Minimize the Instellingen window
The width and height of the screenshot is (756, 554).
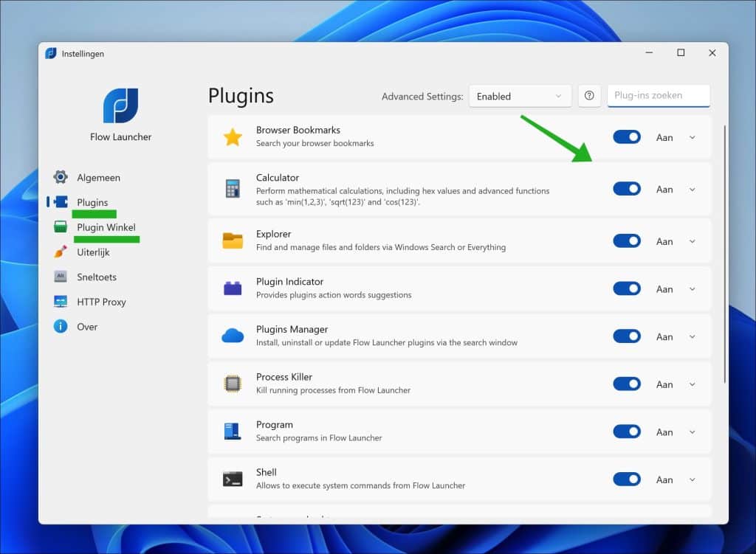pyautogui.click(x=649, y=52)
